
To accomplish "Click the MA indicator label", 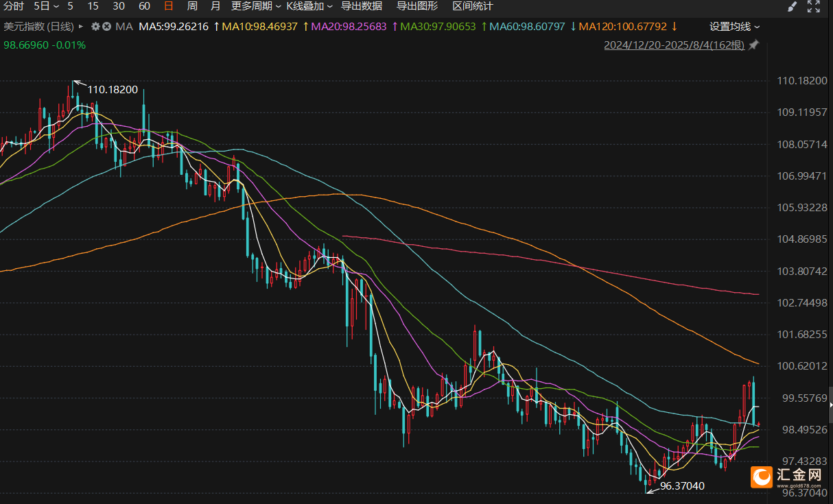I will pos(124,27).
